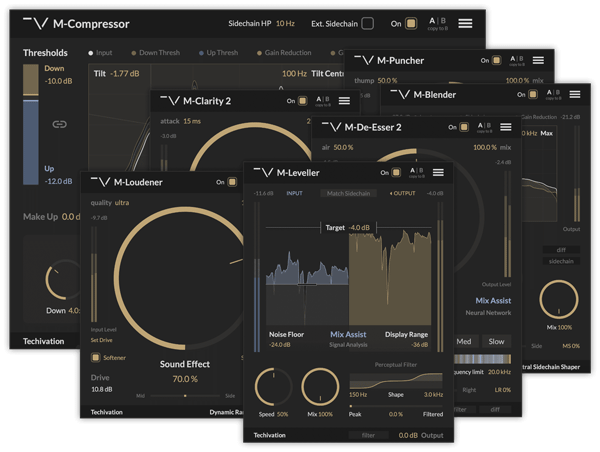Switch A/B preset in M-Blender
Viewport: 600px width, 452px height.
tap(553, 95)
